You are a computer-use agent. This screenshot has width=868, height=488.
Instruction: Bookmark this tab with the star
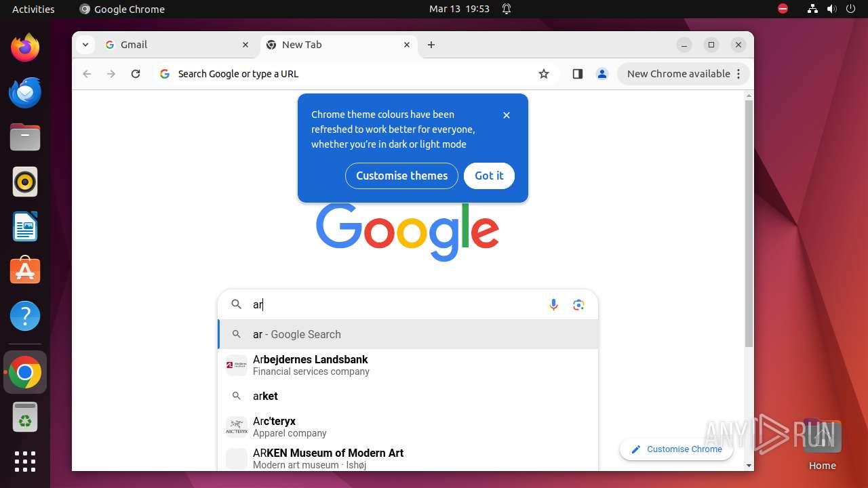pyautogui.click(x=544, y=74)
